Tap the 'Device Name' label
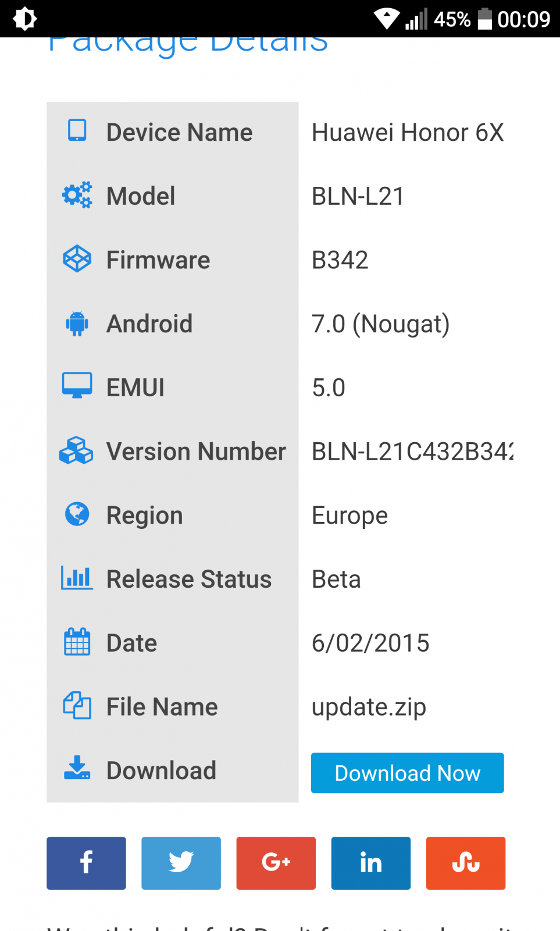The height and width of the screenshot is (931, 560). point(180,133)
